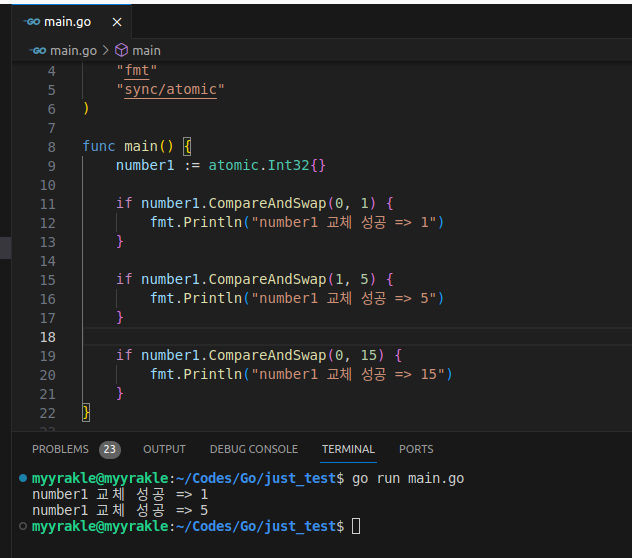Open the PORTS panel tab

pos(416,449)
